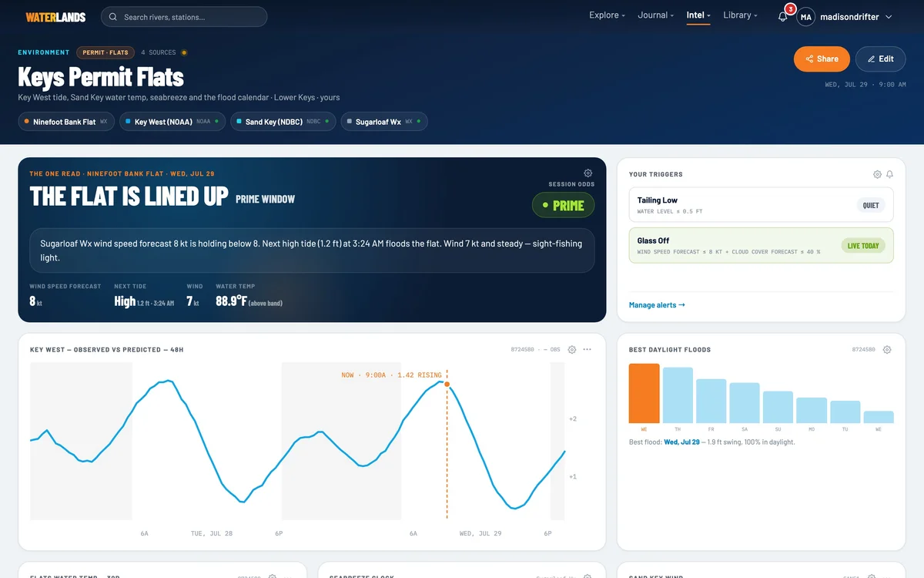Viewport: 924px width, 578px height.
Task: Click the Environment breadcrumb label
Action: (44, 52)
